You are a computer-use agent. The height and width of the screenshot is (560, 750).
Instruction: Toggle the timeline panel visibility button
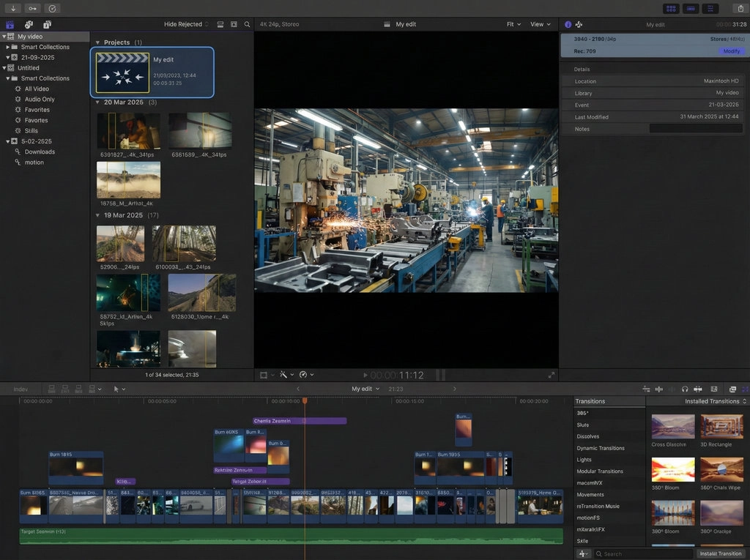pos(690,8)
